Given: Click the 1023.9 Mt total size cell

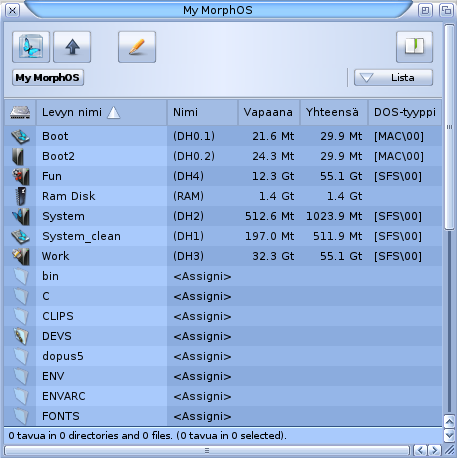Looking at the screenshot, I should point(334,216).
